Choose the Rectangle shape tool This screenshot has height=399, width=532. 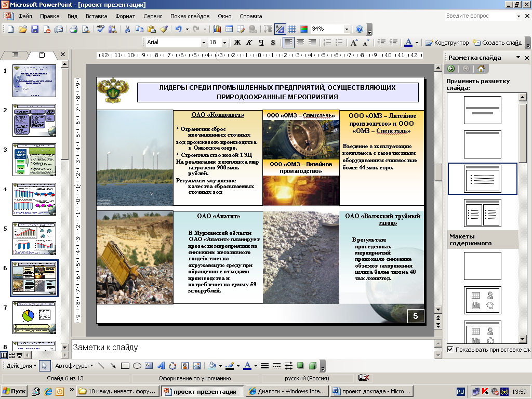coord(125,366)
